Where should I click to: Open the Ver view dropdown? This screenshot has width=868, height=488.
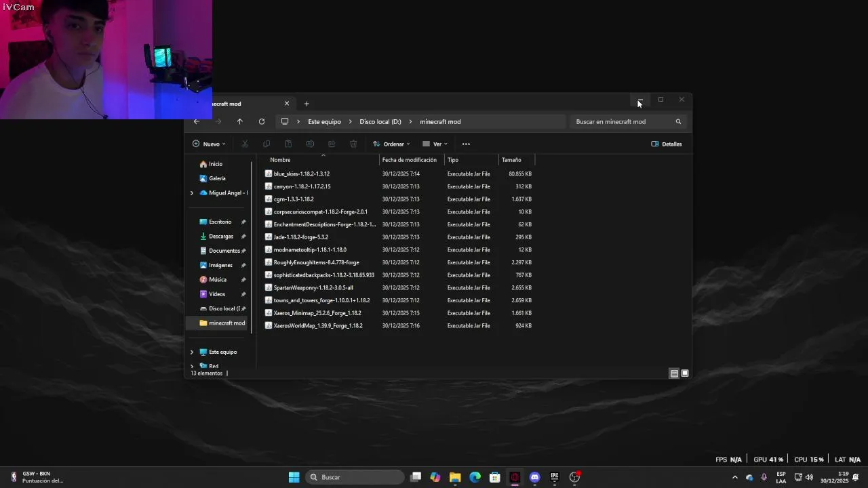[x=435, y=144]
